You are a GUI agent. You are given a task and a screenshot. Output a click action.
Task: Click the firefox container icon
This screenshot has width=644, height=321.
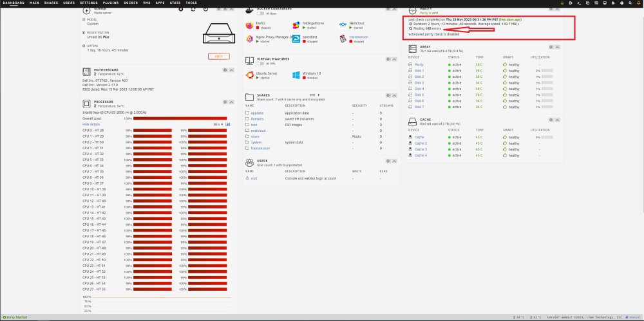[x=249, y=26]
